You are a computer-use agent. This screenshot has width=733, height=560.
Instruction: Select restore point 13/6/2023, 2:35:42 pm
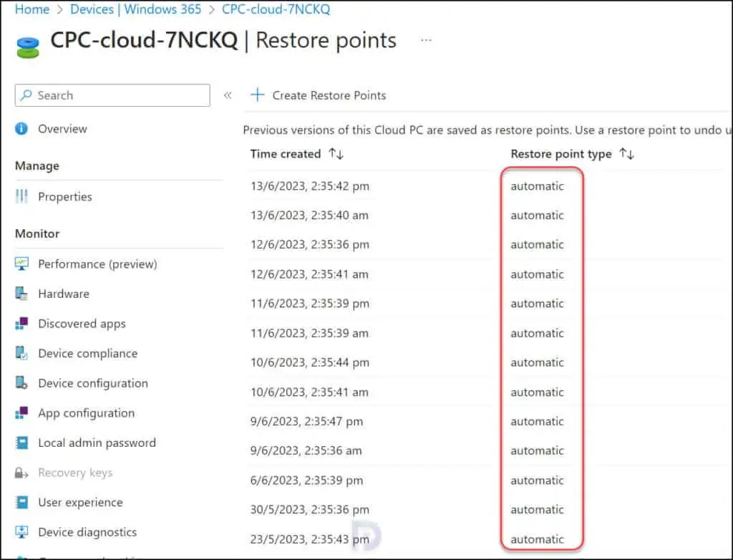pyautogui.click(x=309, y=186)
